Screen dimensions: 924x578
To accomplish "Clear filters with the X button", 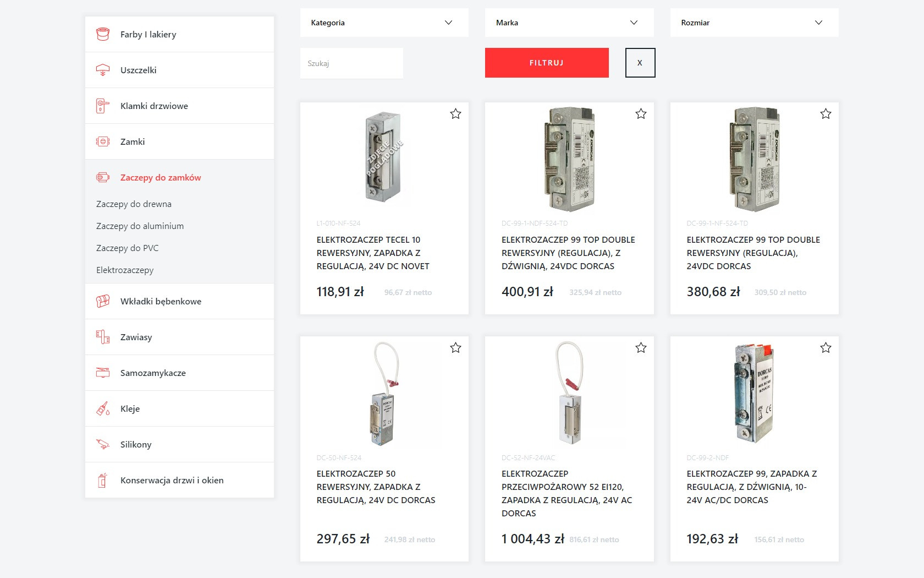I will point(640,63).
